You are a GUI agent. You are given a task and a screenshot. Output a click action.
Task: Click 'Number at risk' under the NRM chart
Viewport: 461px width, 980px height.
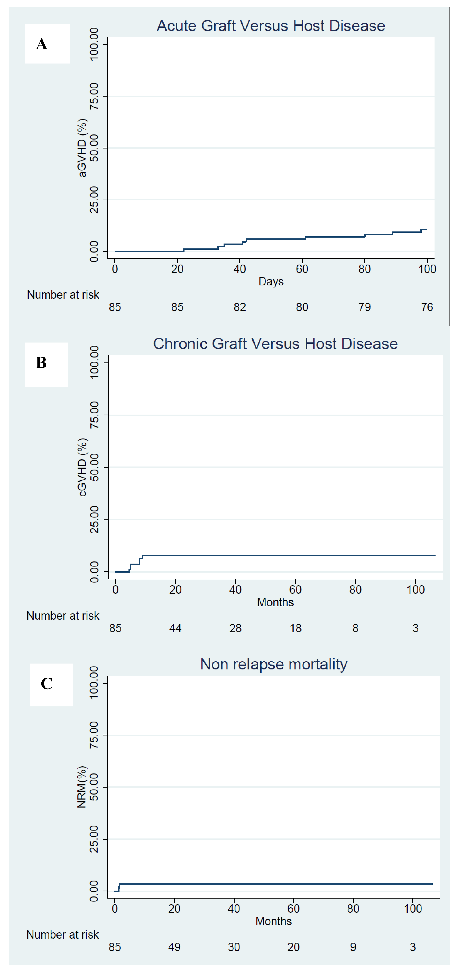[62, 935]
